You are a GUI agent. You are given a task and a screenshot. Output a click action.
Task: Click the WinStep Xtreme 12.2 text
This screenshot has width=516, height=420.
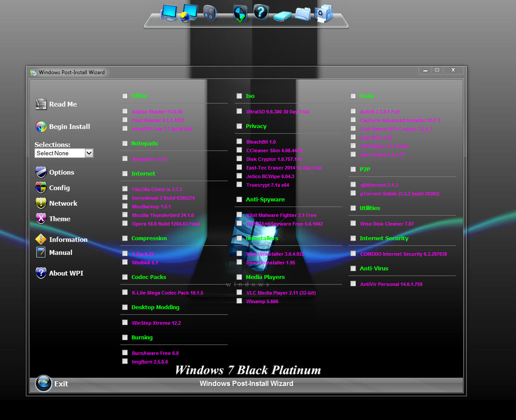tap(156, 323)
